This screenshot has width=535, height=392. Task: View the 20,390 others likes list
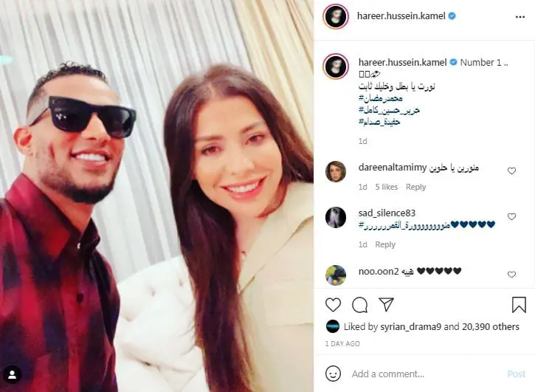(x=491, y=327)
